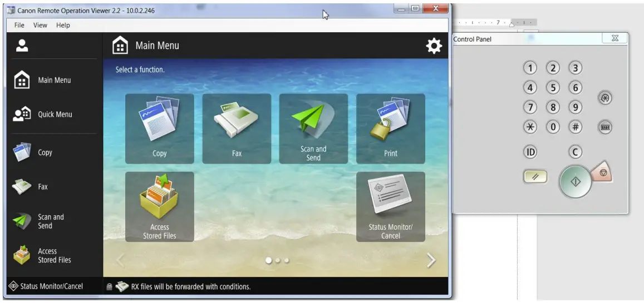
Task: Click Status Monitor/Cancel at bottom left
Action: coord(46,286)
